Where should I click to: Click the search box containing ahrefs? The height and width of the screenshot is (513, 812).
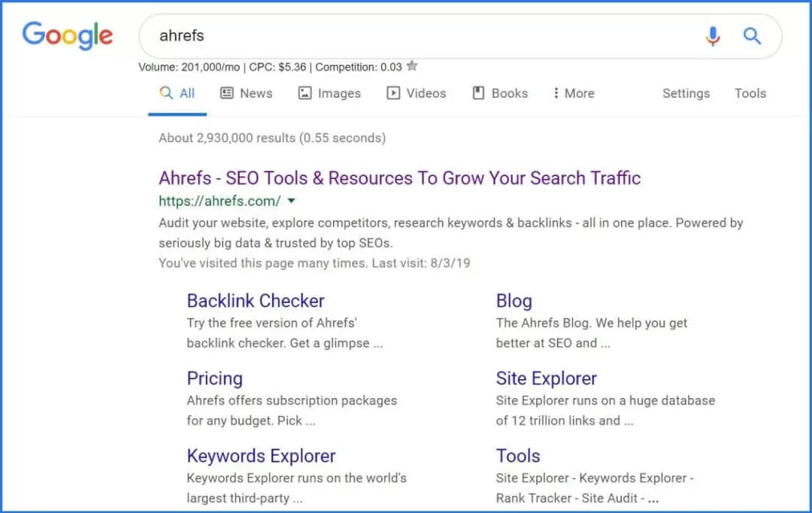421,35
